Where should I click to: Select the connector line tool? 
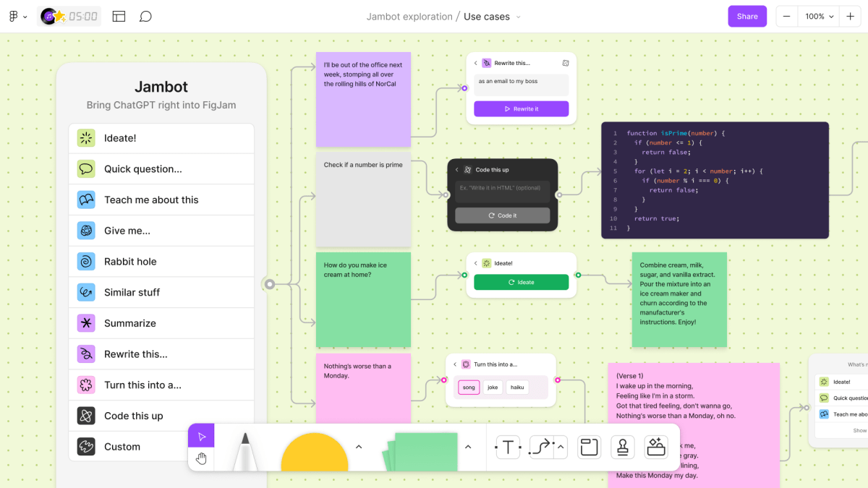[542, 448]
